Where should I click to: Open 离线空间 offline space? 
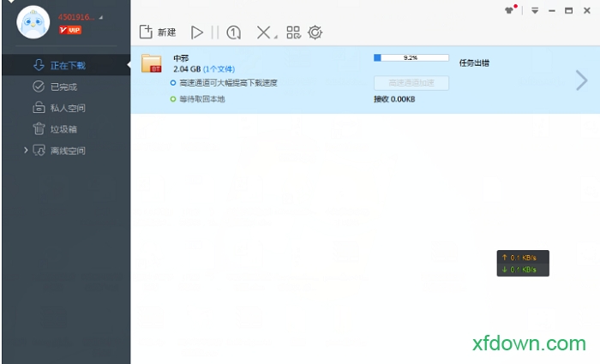point(66,151)
